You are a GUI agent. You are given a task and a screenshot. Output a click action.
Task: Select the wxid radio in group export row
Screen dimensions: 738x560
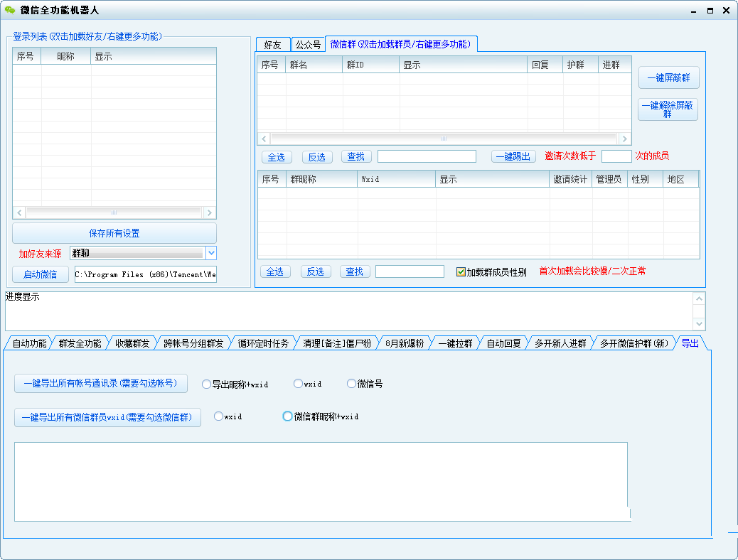(x=218, y=416)
